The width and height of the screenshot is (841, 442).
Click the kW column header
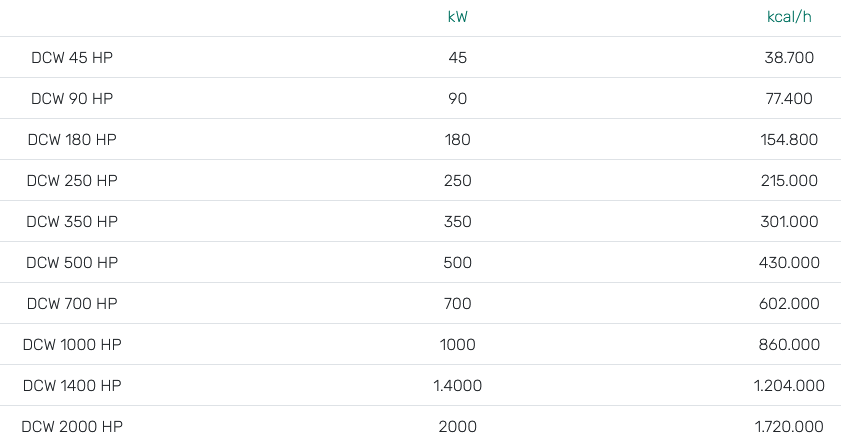(x=458, y=17)
